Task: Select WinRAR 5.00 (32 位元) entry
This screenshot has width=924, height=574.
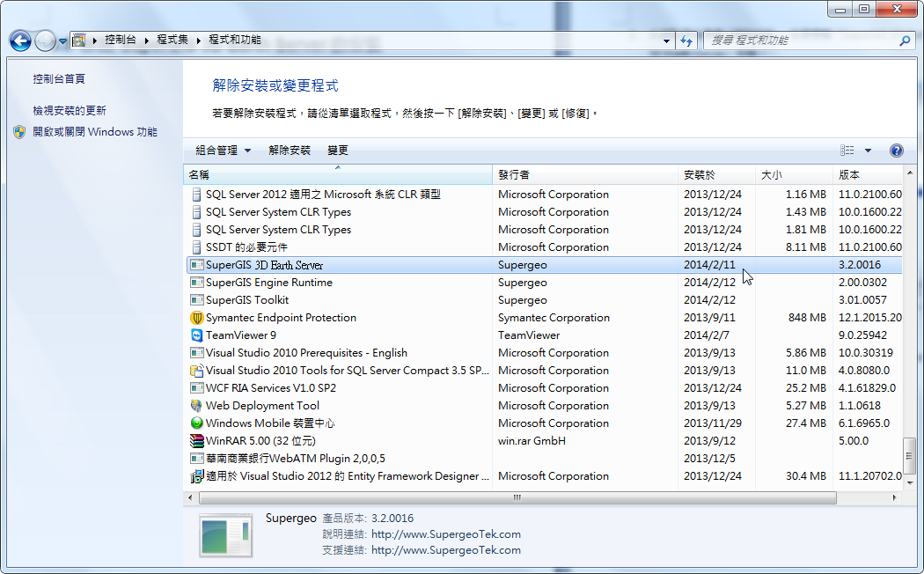Action: [260, 441]
